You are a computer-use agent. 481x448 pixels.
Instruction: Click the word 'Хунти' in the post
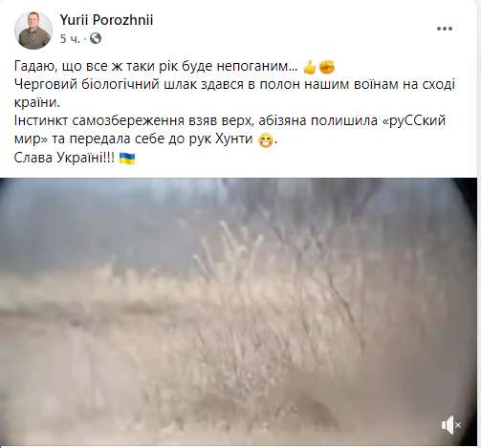click(234, 139)
